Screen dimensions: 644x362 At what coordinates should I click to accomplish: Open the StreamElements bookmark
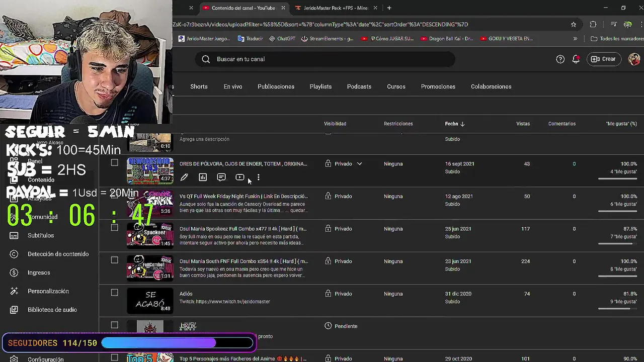click(327, 39)
